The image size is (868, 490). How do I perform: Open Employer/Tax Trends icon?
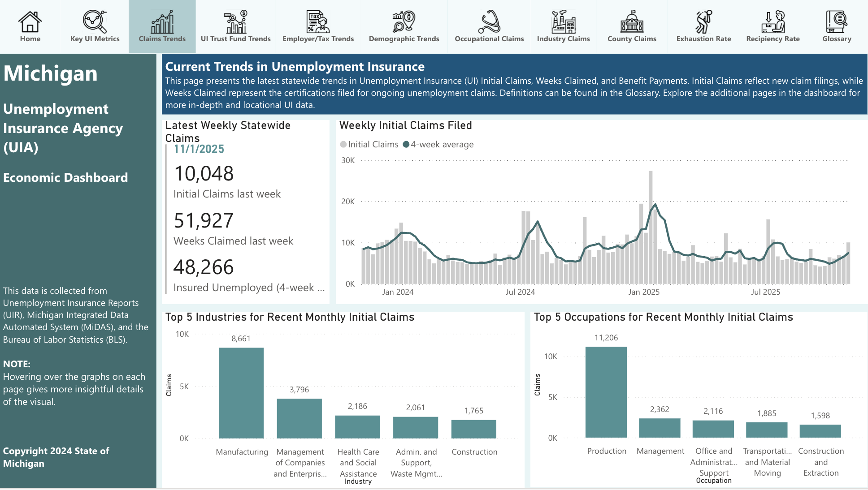pyautogui.click(x=318, y=21)
